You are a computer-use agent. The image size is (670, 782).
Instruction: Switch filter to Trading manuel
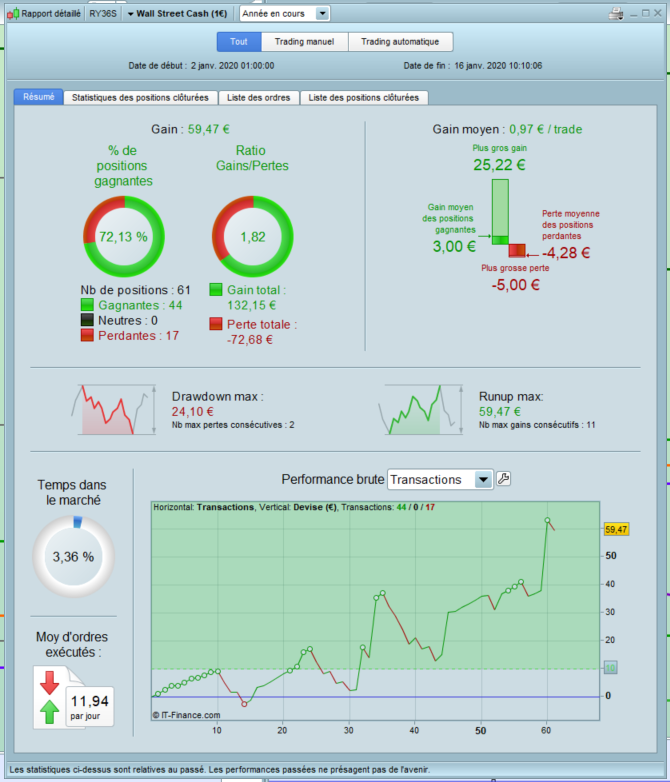tap(304, 42)
